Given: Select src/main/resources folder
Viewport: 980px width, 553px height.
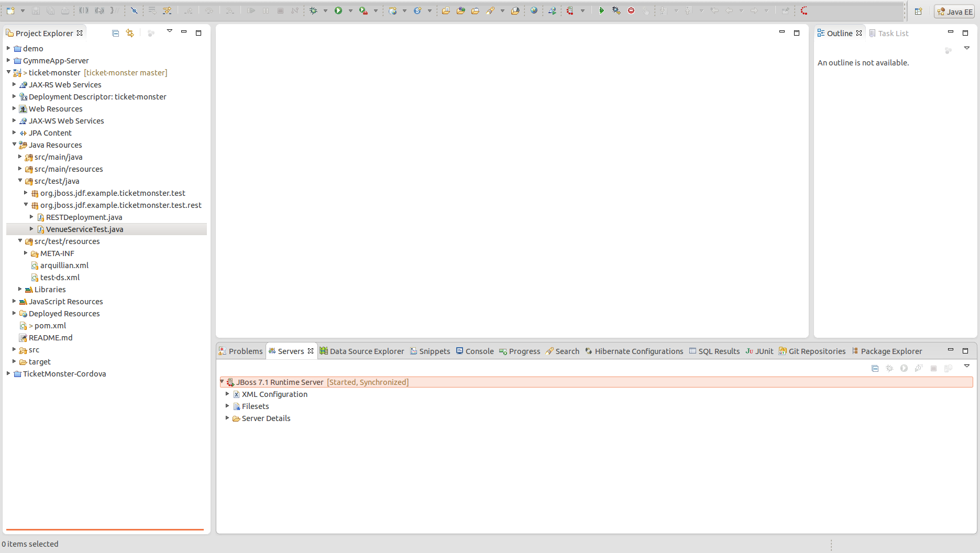Looking at the screenshot, I should [69, 169].
